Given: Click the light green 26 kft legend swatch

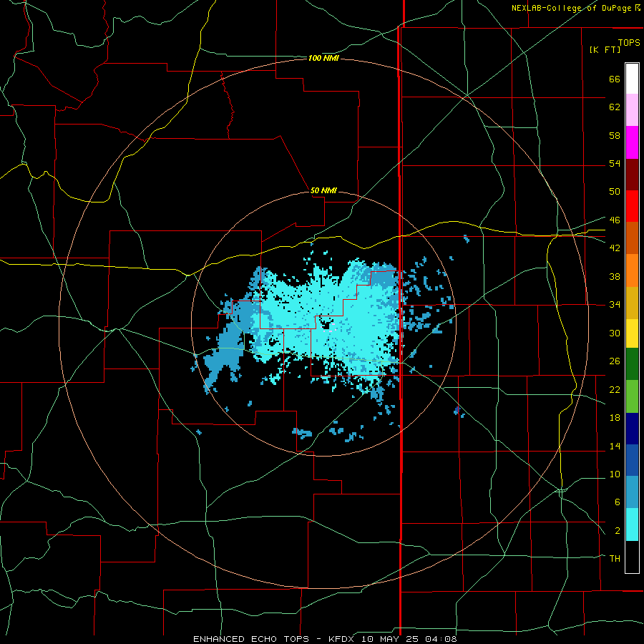Looking at the screenshot, I should coord(632,396).
